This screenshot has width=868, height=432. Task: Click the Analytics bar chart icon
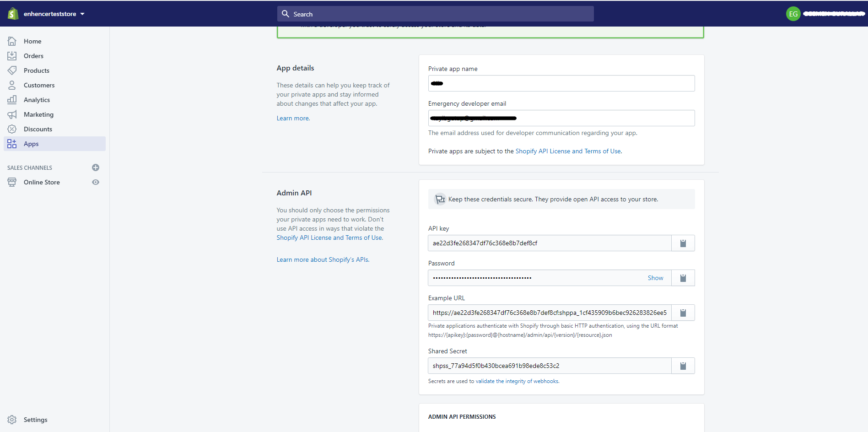tap(12, 100)
